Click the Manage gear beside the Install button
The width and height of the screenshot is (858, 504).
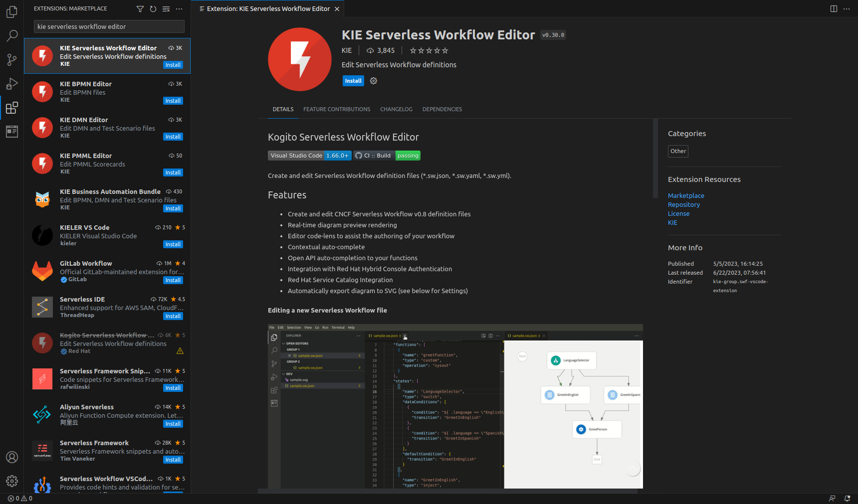click(374, 80)
